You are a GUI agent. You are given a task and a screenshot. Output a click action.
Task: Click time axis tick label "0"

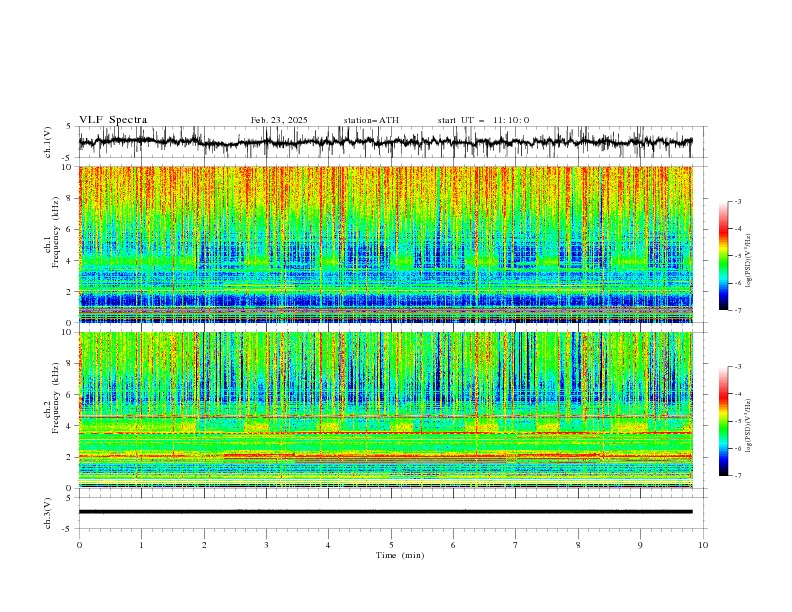[x=79, y=545]
